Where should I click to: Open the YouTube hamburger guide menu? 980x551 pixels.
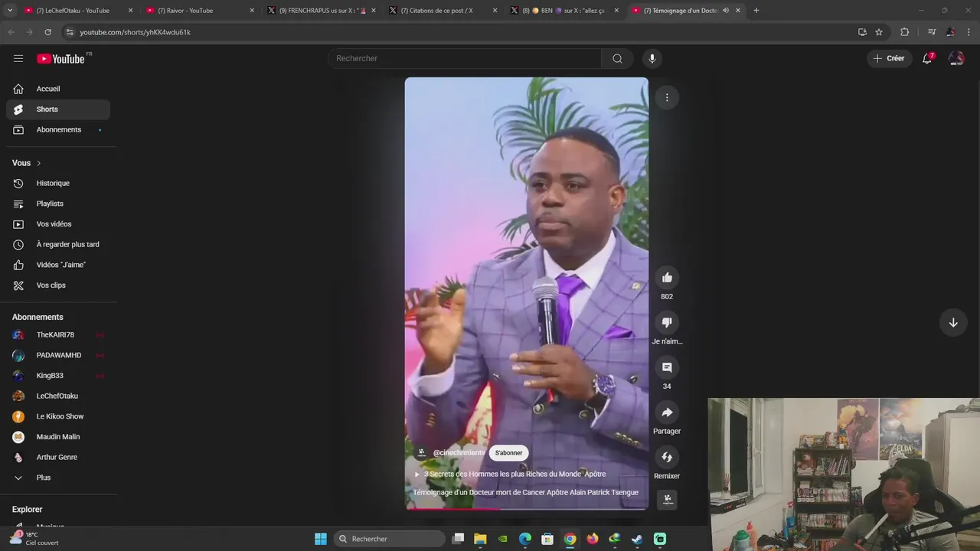coord(18,58)
